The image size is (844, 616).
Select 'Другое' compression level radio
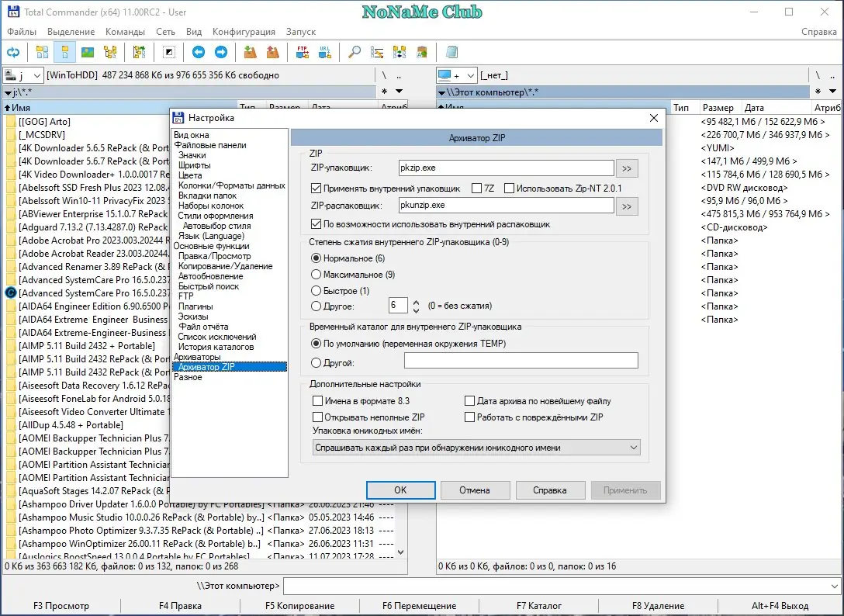coord(316,306)
